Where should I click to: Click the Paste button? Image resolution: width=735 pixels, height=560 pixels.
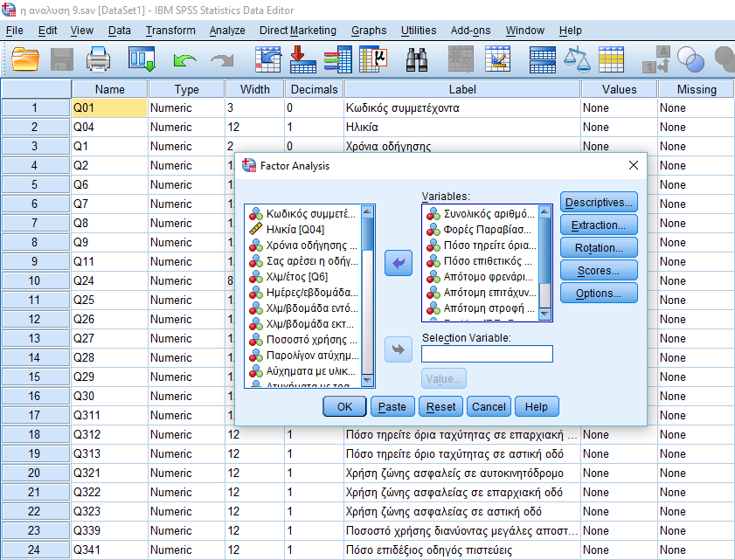tap(392, 406)
